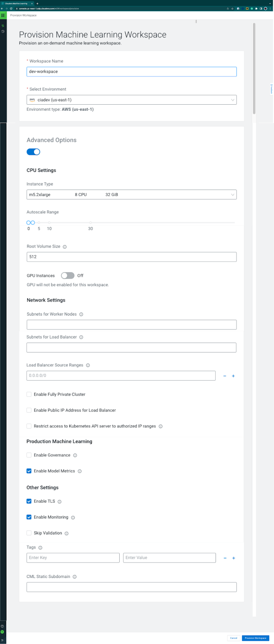Disable the Advanced Options toggle

pyautogui.click(x=33, y=152)
